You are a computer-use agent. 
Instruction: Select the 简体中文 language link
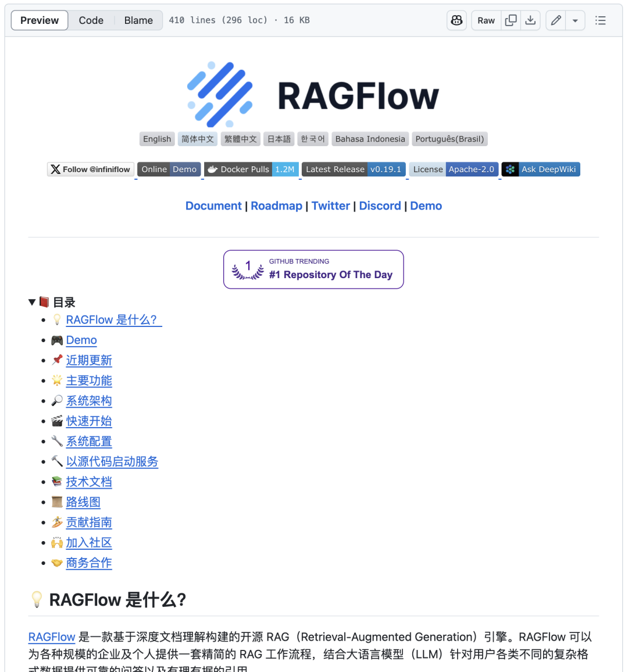tap(198, 138)
